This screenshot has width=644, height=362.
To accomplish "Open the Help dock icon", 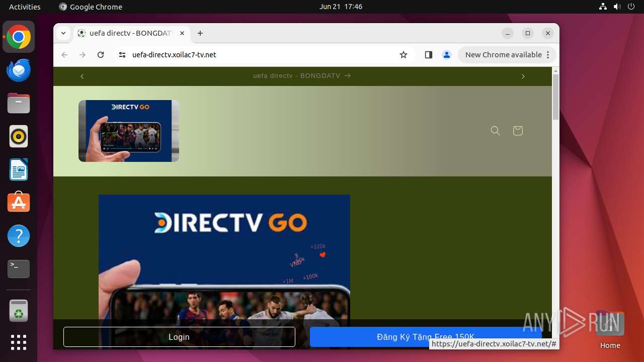I will 19,236.
